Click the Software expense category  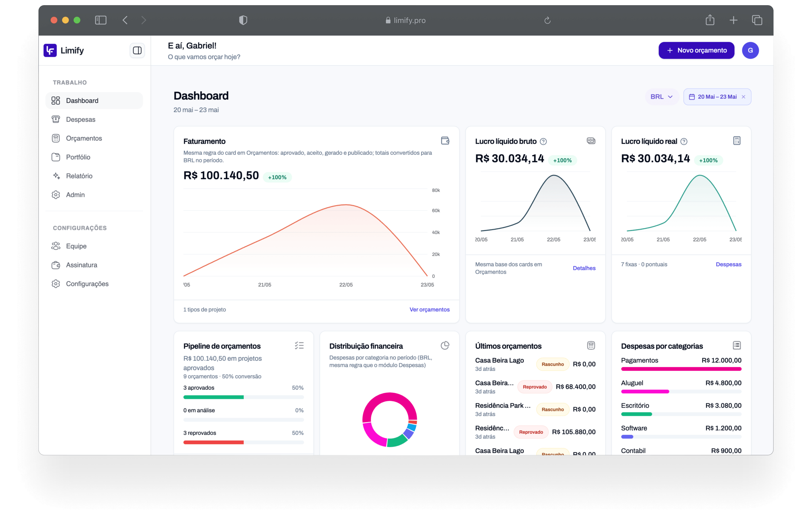681,432
